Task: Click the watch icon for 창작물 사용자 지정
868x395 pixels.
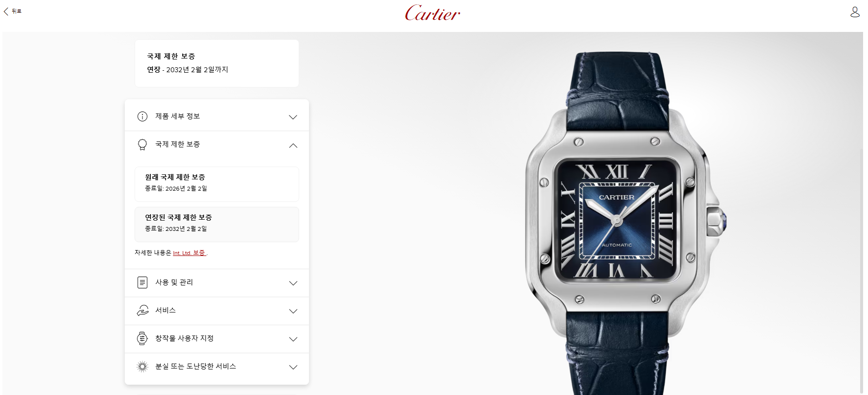Action: pyautogui.click(x=142, y=339)
